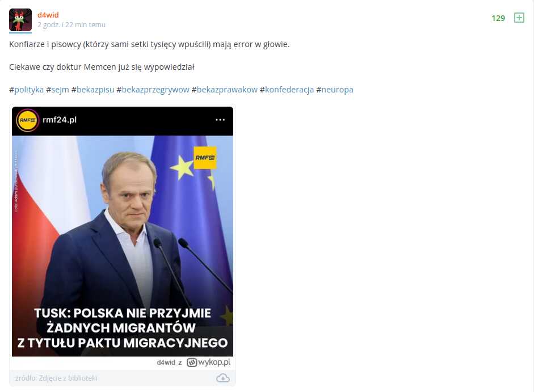Open d4wid's avatar picture

(x=20, y=20)
